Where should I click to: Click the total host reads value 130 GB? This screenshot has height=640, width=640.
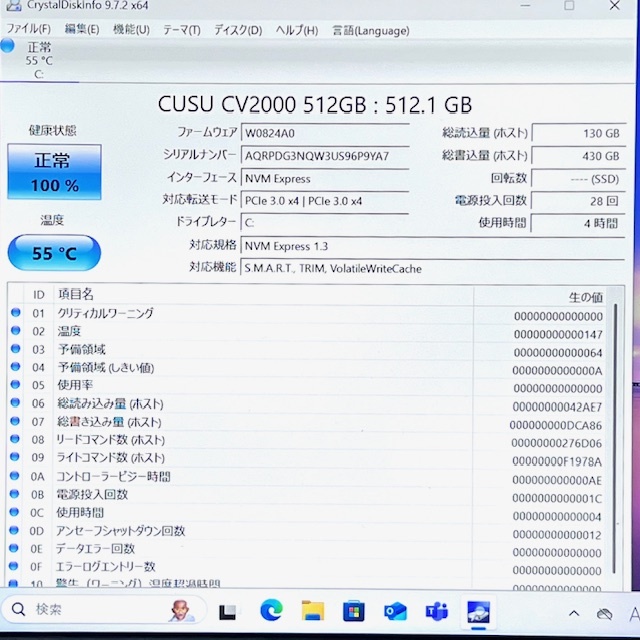578,133
